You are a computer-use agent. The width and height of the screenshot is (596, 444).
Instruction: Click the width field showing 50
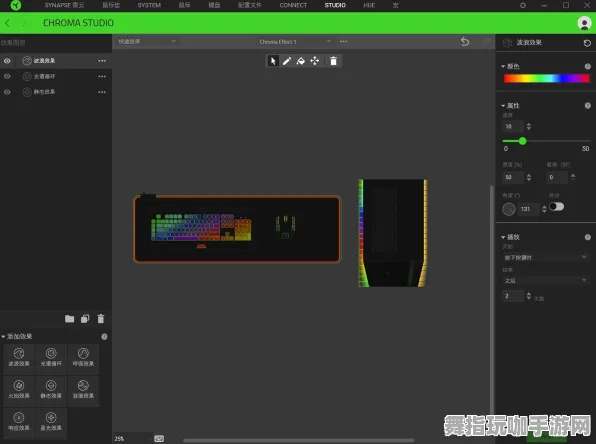pyautogui.click(x=513, y=177)
